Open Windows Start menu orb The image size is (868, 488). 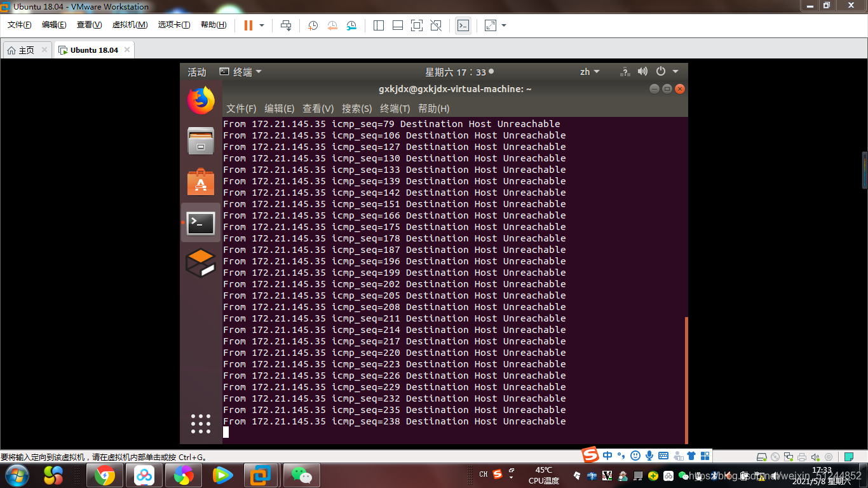(17, 475)
